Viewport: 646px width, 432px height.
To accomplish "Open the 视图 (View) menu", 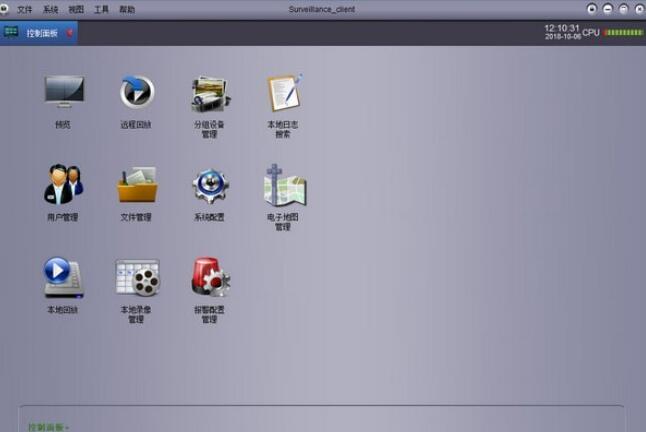I will coord(76,9).
